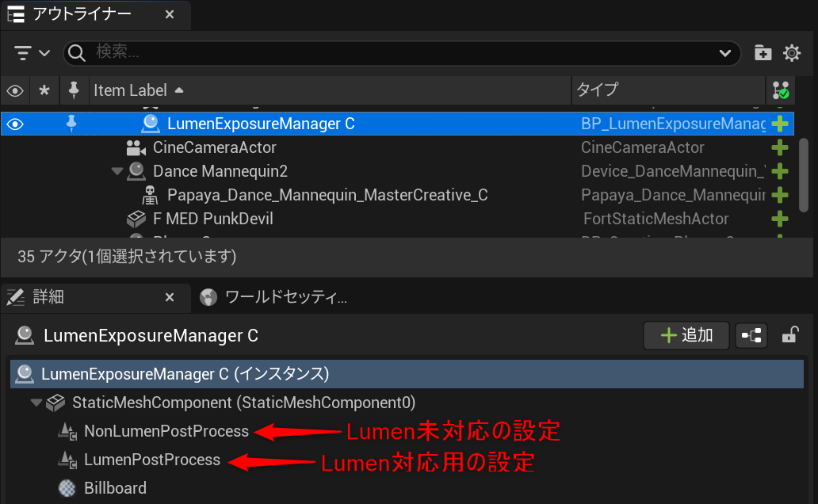Click green plus on Papaya_Dance_Mannequin row
The image size is (818, 504).
[780, 195]
